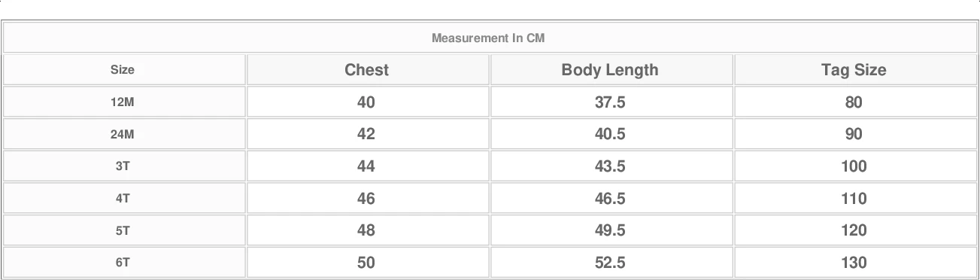The width and height of the screenshot is (980, 280).
Task: Click body length value 40.5
Action: coord(610,134)
